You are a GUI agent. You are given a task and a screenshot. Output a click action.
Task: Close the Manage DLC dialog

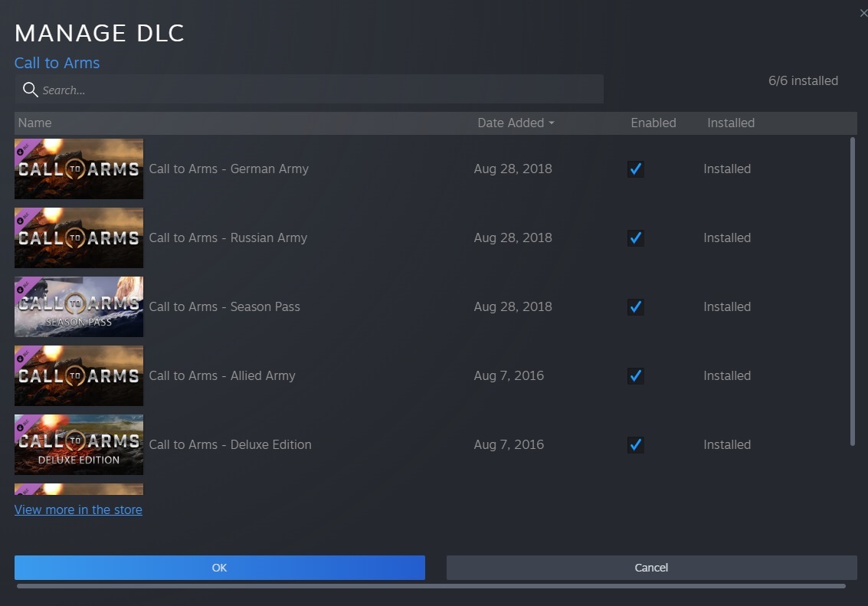tap(863, 13)
